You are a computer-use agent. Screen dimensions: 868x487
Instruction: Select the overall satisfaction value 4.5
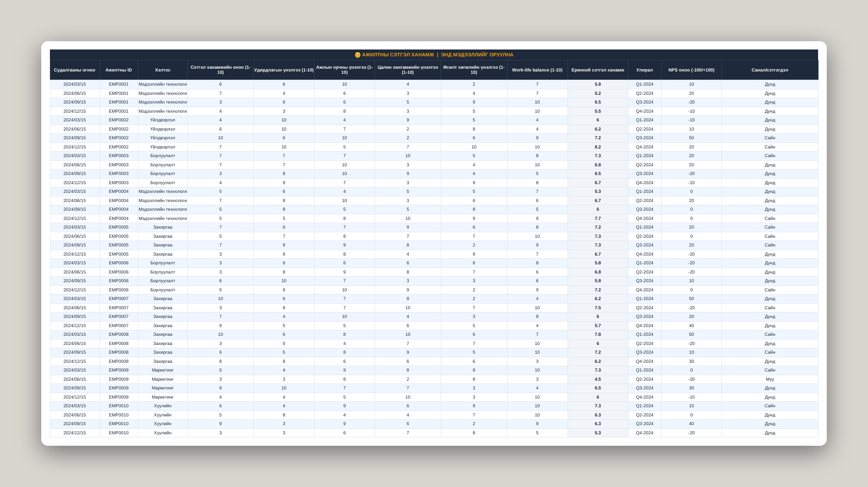click(x=598, y=379)
